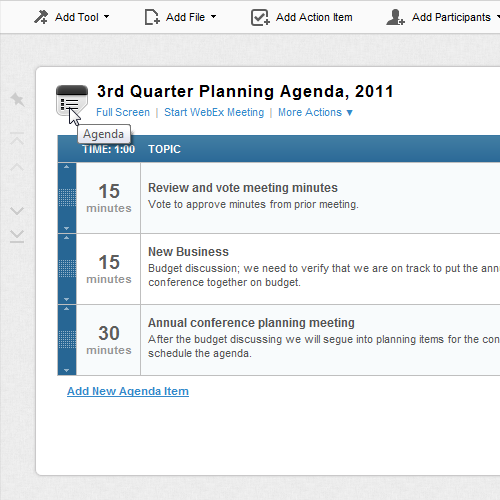This screenshot has height=500, width=500.
Task: Open the Add Tool dropdown arrow
Action: 106,16
